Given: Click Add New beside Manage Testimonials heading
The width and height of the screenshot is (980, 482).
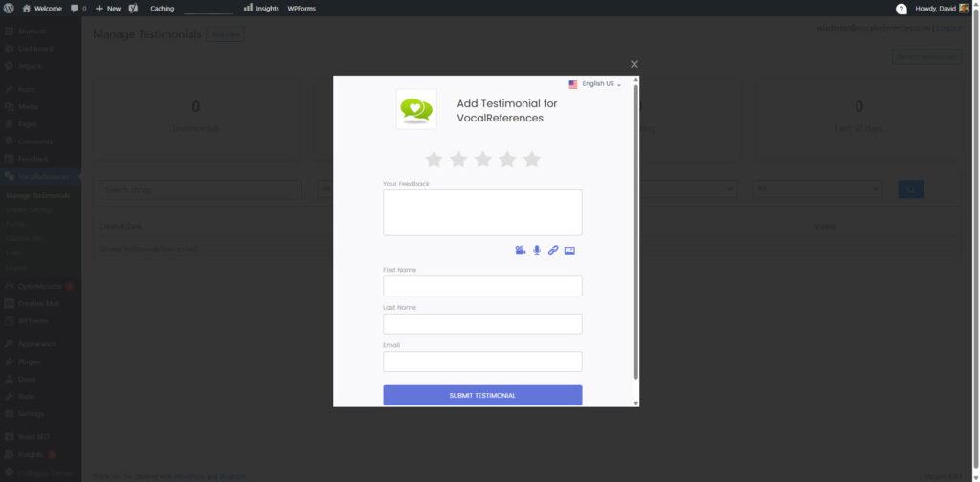Looking at the screenshot, I should click(225, 34).
